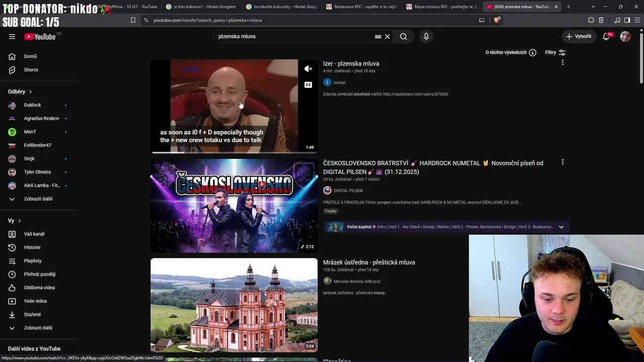Open the Filtry search filters
Viewport: 644px width, 362px height.
tap(555, 52)
